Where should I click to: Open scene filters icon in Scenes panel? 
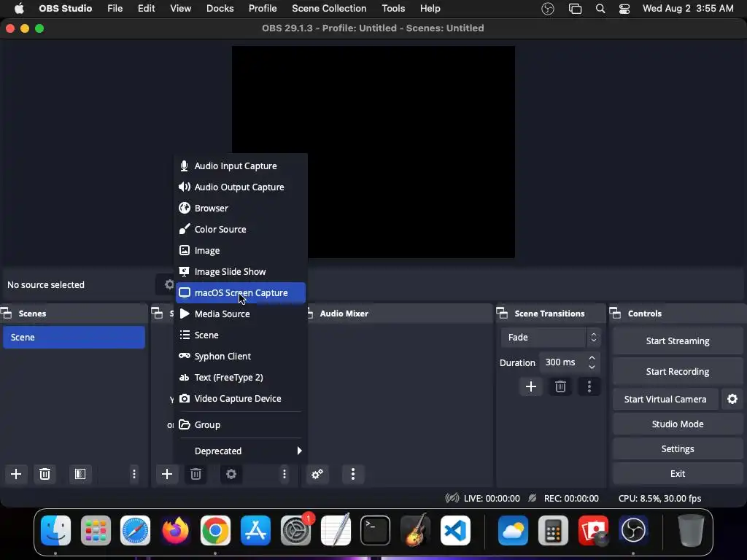pyautogui.click(x=80, y=474)
